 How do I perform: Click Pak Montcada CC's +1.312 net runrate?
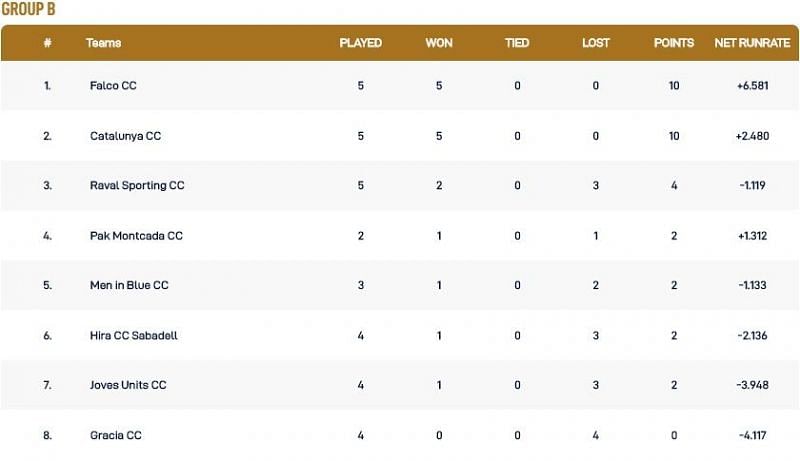(752, 236)
